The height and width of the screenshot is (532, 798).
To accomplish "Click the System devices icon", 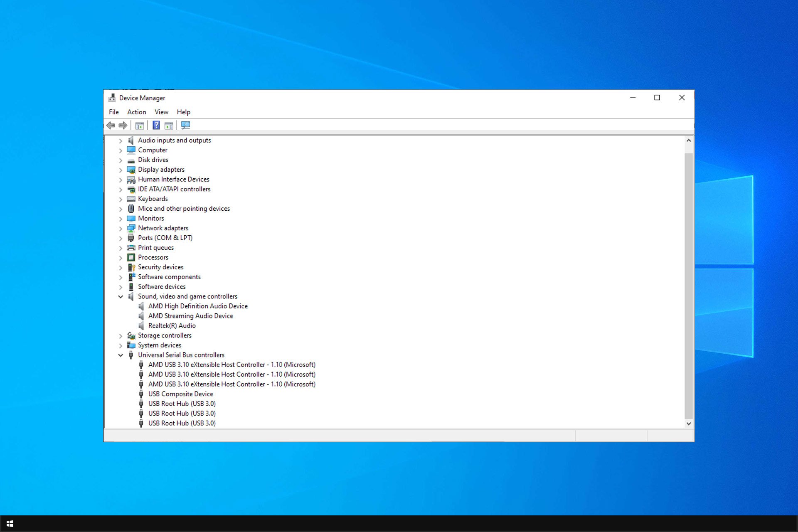I will coord(131,345).
